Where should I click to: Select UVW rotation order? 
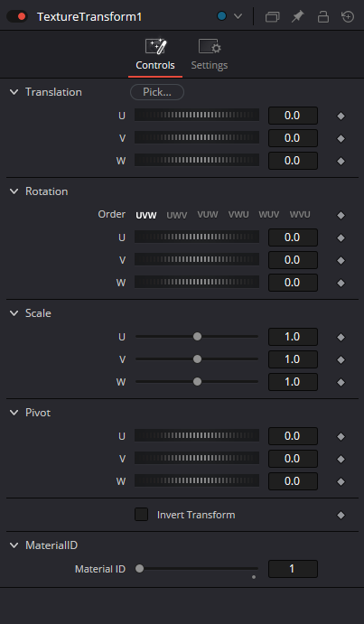pos(146,215)
